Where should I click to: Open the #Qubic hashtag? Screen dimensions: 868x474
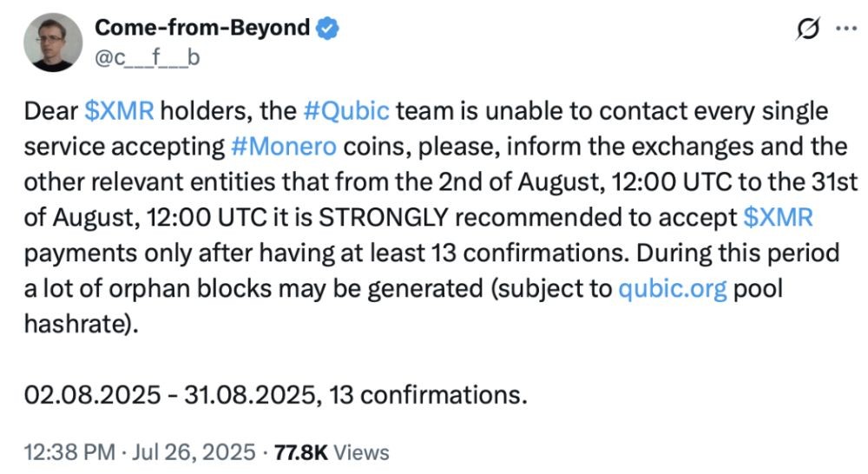tap(346, 112)
